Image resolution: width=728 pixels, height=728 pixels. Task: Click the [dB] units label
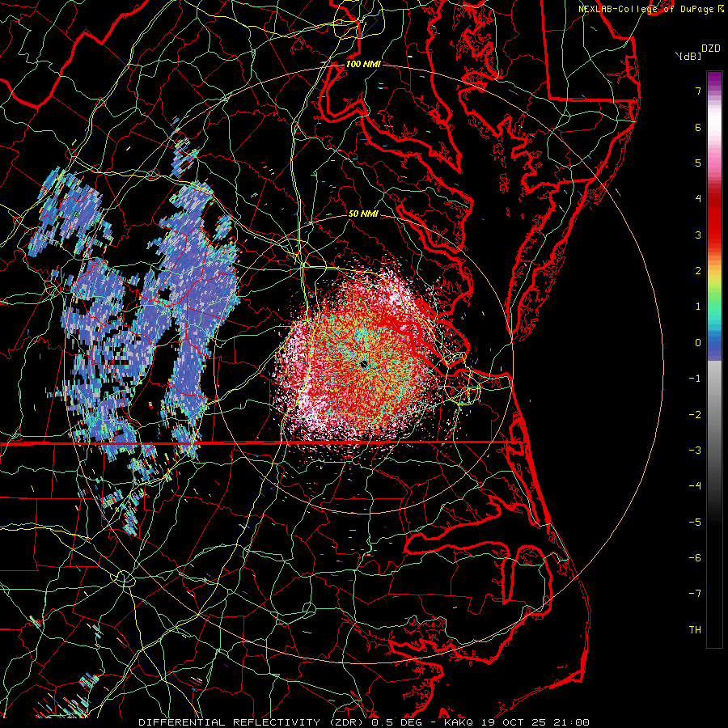click(691, 57)
